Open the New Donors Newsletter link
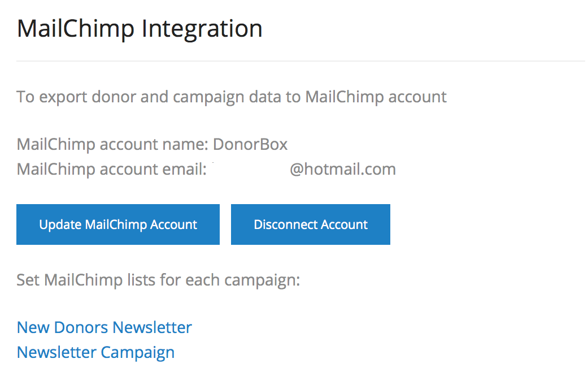588x376 pixels. (x=104, y=327)
